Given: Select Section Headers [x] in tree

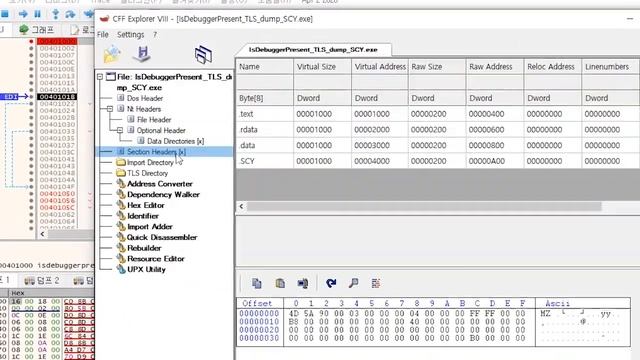Looking at the screenshot, I should [156, 152].
